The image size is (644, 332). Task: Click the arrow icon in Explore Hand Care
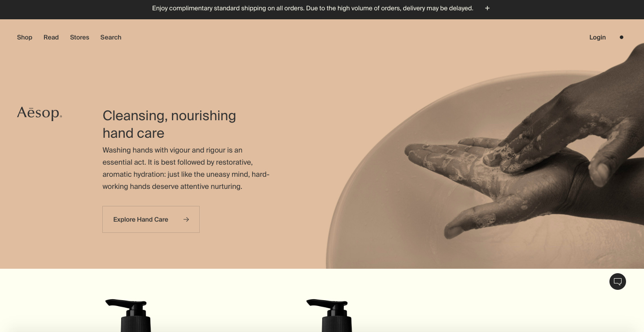point(186,219)
